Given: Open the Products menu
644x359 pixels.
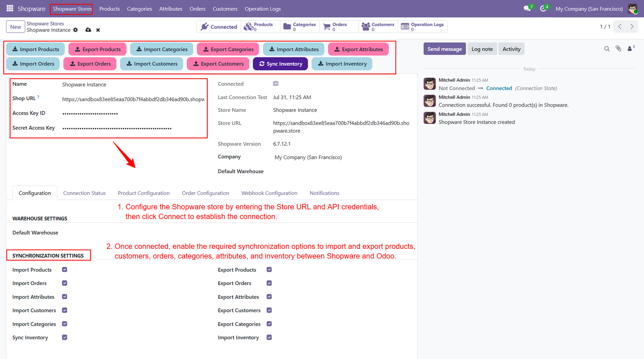Looking at the screenshot, I should click(109, 9).
